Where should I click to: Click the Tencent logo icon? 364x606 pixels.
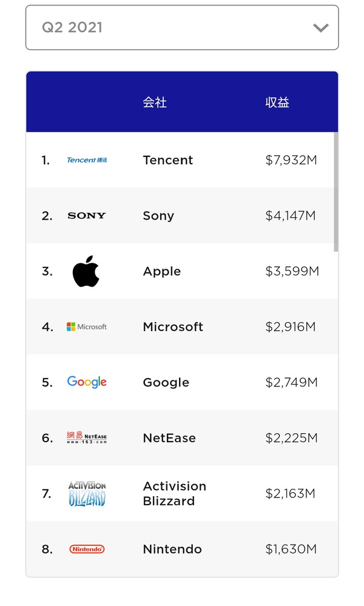click(x=87, y=160)
